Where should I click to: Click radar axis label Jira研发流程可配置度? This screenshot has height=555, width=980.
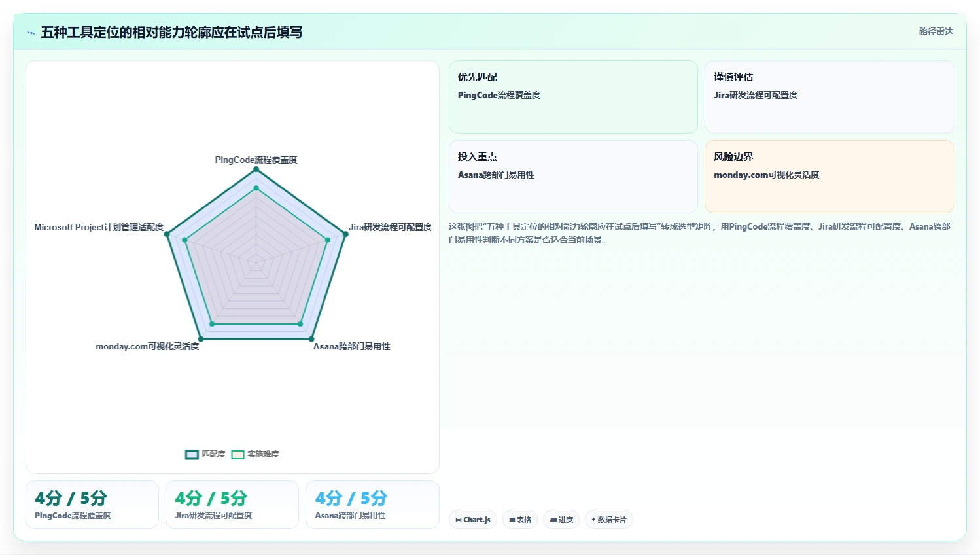[x=391, y=227]
